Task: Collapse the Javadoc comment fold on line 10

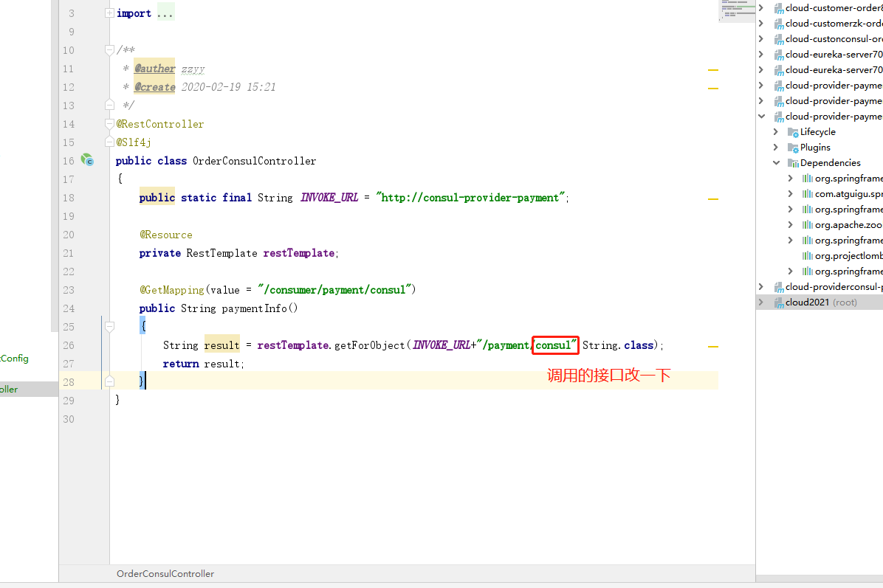Action: pos(109,50)
